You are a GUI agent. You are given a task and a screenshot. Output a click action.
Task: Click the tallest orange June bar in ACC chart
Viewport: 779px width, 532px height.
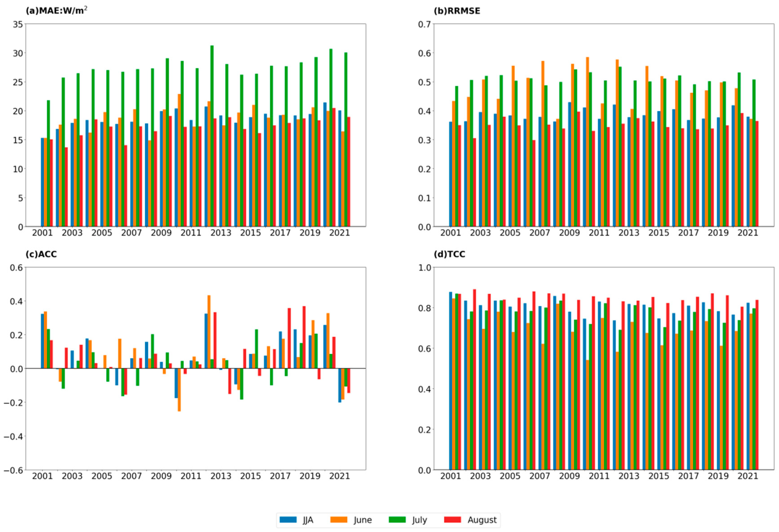209,332
